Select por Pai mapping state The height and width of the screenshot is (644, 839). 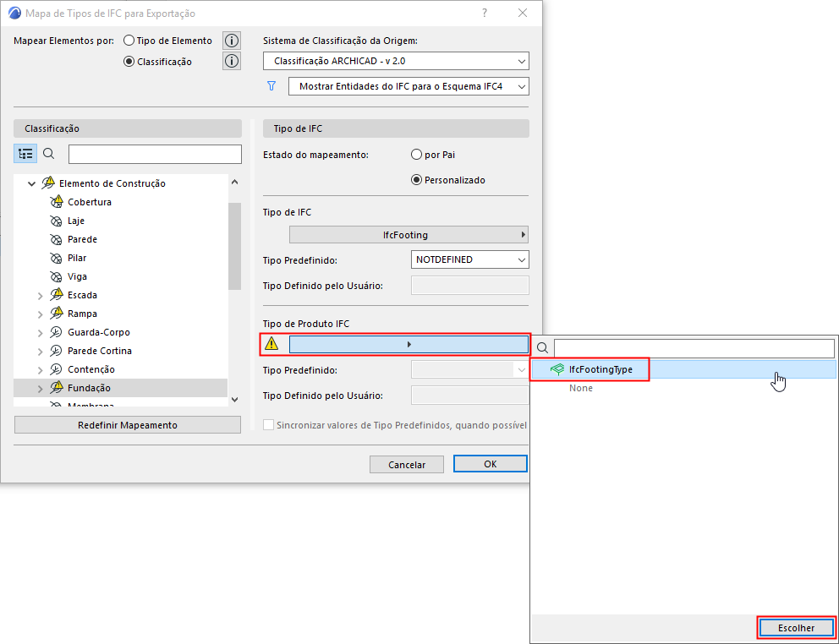point(416,155)
